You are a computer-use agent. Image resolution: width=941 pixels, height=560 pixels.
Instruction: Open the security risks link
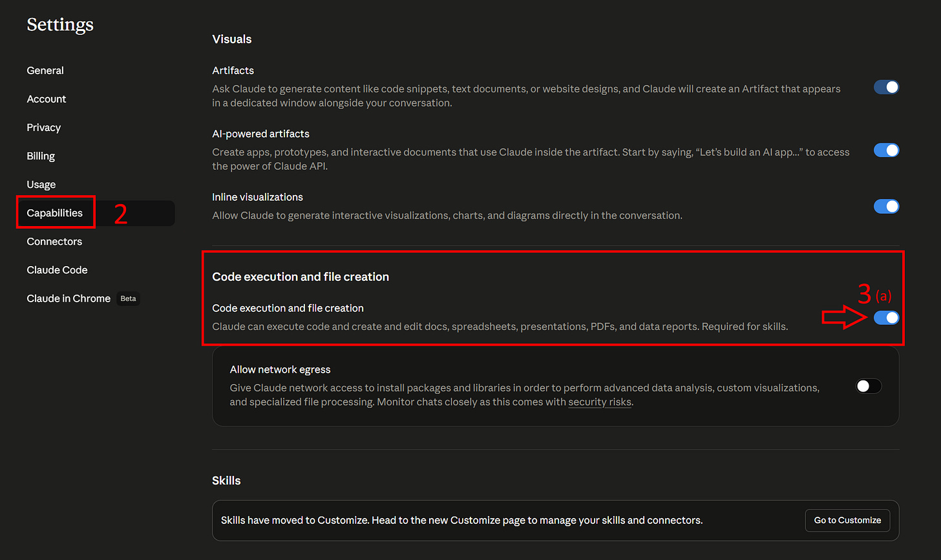click(x=600, y=402)
